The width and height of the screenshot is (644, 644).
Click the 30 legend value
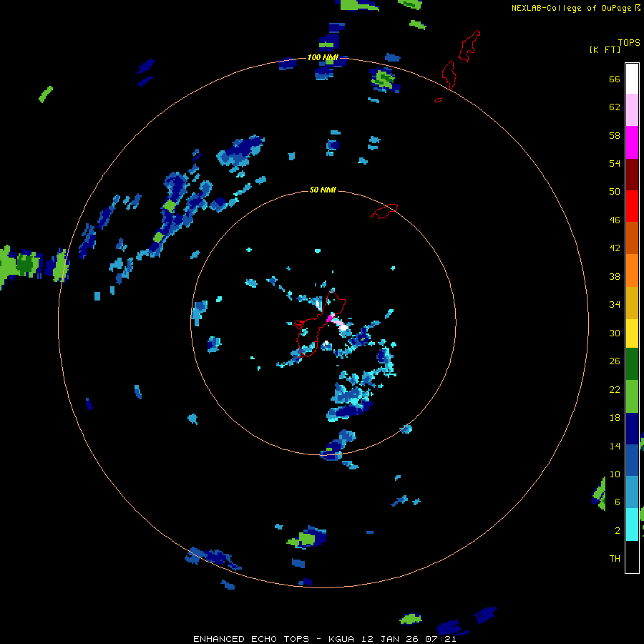(x=615, y=333)
